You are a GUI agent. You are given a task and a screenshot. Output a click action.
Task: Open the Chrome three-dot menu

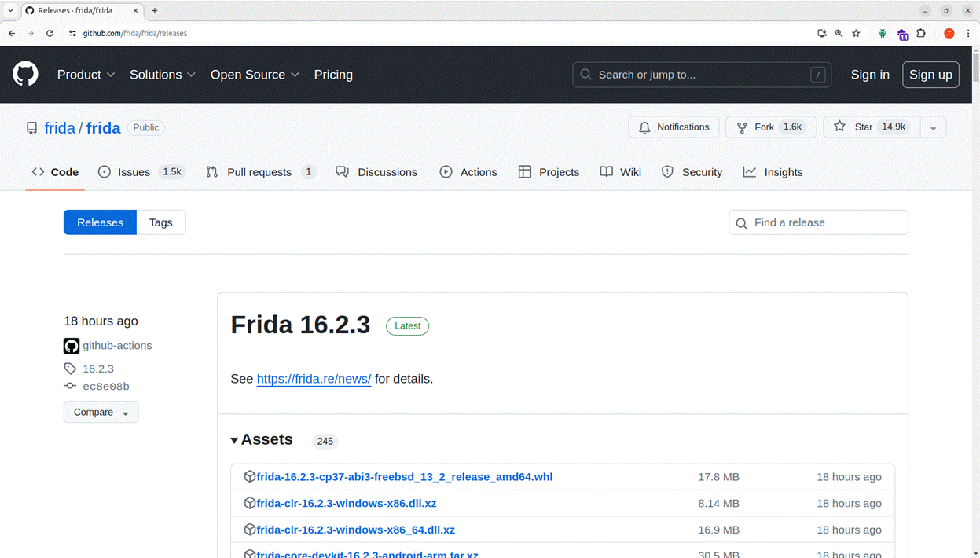coord(968,33)
